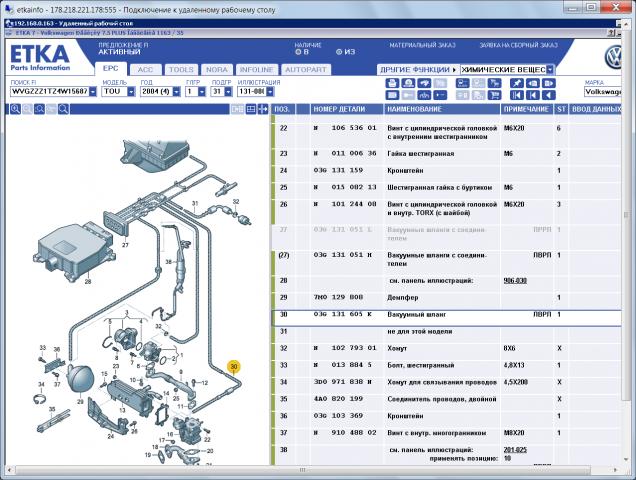Screen dimensions: 636x480
Task: Click the right-pointing arrow box icon beside pushpin row
Action: pyautogui.click(x=548, y=83)
